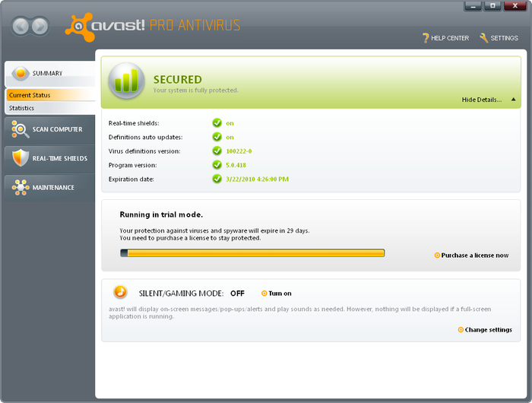Click the 'Expiration date:' label
The width and height of the screenshot is (532, 403).
pos(131,179)
